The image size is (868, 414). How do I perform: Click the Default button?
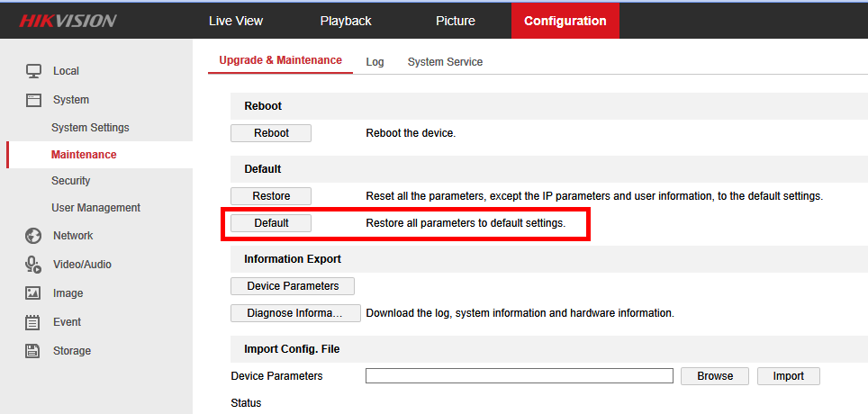(271, 223)
